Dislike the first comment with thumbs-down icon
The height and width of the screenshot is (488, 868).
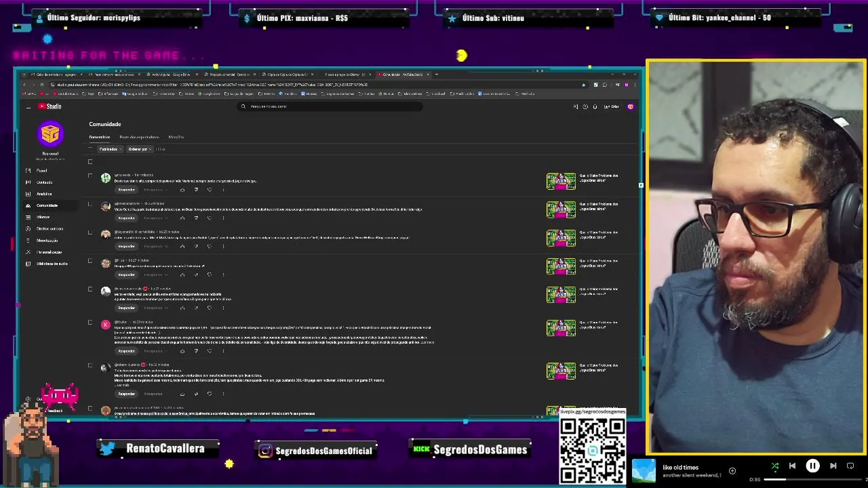coord(196,190)
